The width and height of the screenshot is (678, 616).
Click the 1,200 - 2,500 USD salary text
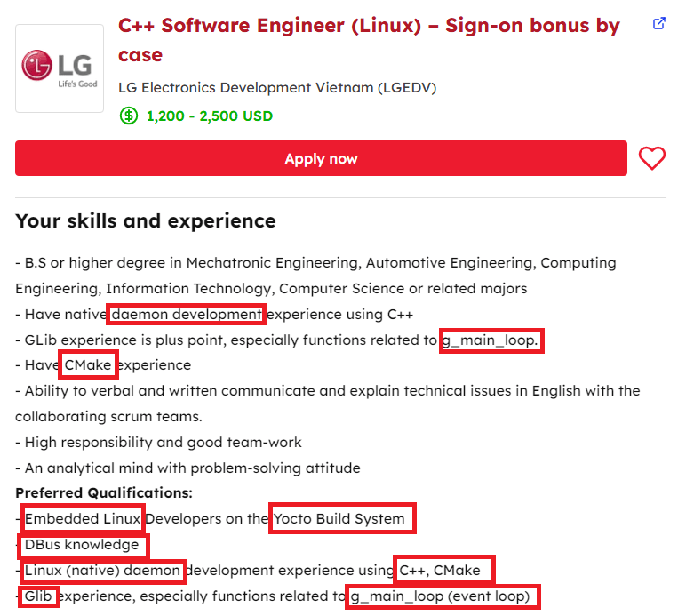[210, 116]
